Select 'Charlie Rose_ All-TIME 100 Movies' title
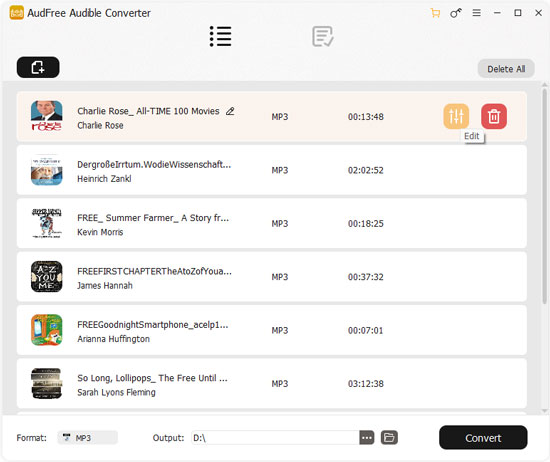Image resolution: width=550 pixels, height=462 pixels. point(148,111)
